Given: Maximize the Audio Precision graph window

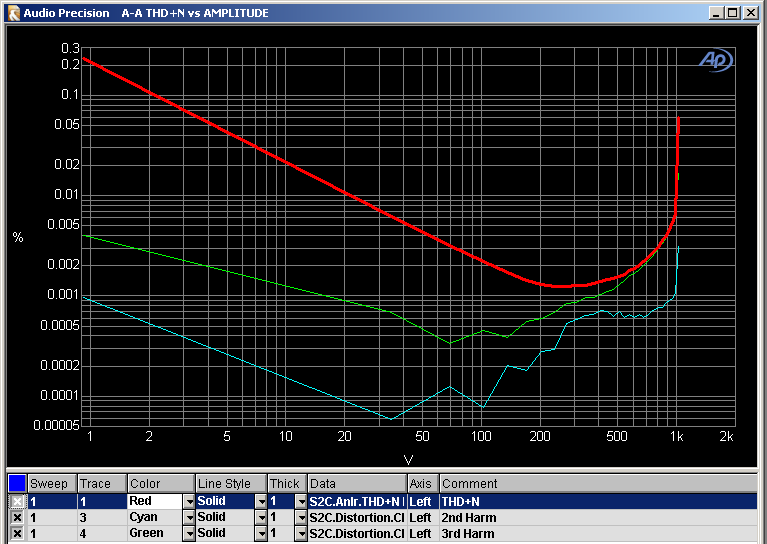Looking at the screenshot, I should click(733, 13).
